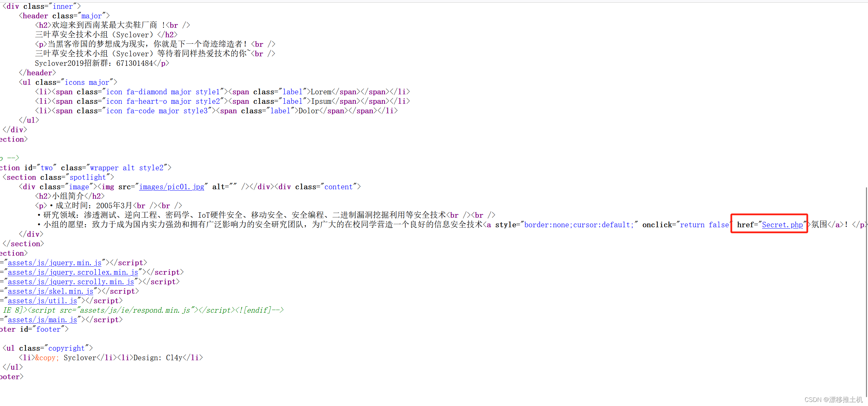Click the 'wrapper alt style2' class value
The height and width of the screenshot is (406, 868).
coord(127,168)
